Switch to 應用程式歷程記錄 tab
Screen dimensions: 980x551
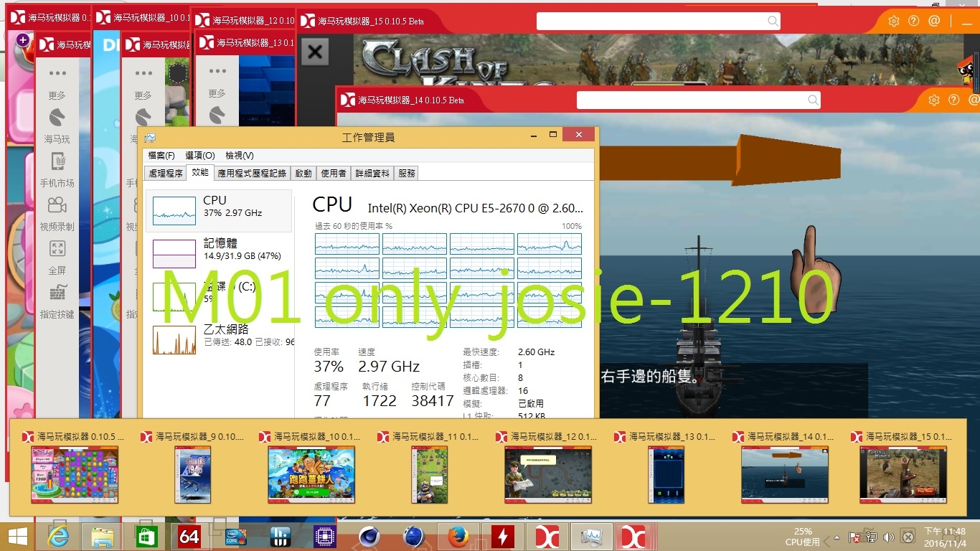252,173
